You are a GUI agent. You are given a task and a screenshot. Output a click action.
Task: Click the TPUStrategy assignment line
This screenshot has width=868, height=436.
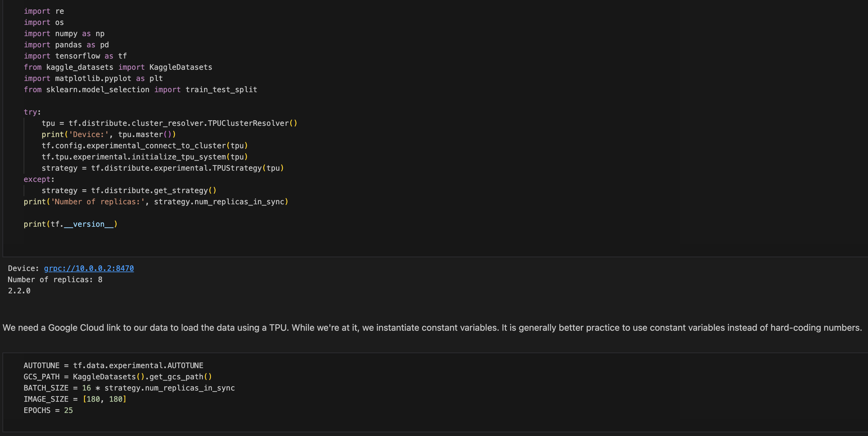[x=163, y=168]
